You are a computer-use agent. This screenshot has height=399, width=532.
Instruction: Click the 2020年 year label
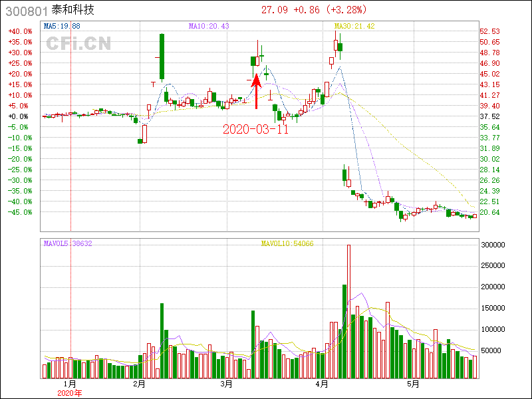70,393
